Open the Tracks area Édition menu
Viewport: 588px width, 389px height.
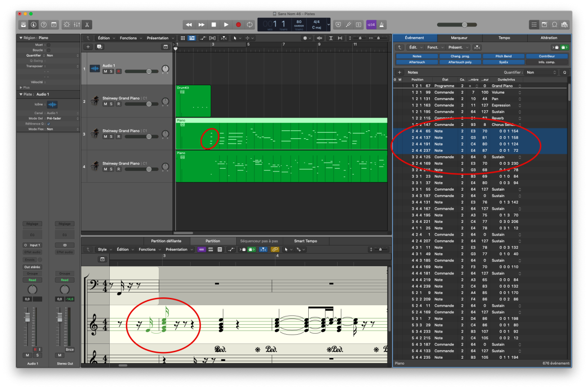pos(106,38)
